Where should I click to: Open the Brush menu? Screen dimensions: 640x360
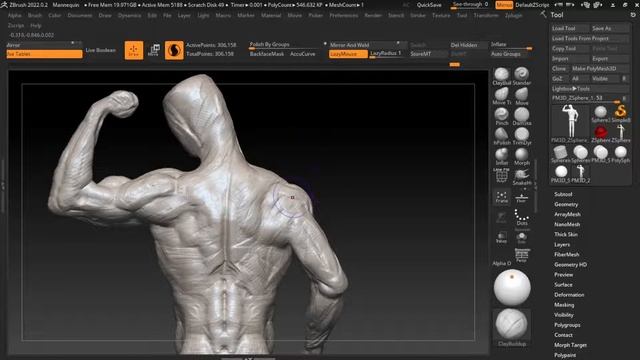pyautogui.click(x=35, y=16)
